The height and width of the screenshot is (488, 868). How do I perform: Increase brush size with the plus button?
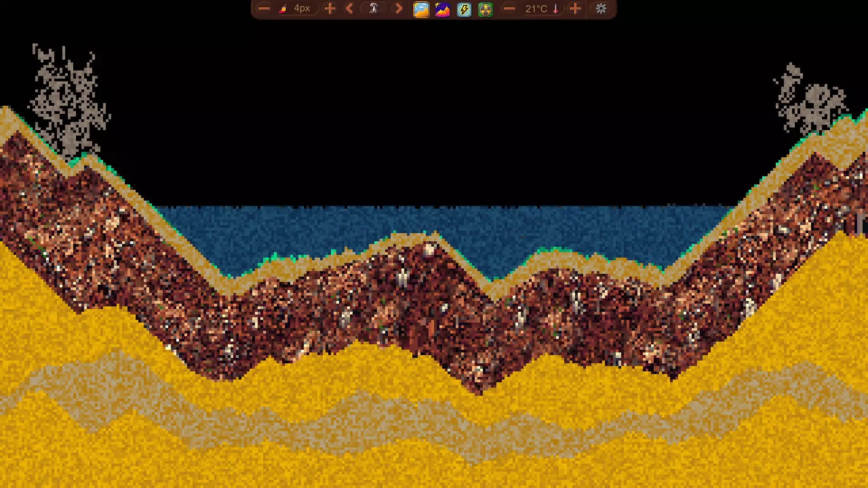[x=329, y=9]
